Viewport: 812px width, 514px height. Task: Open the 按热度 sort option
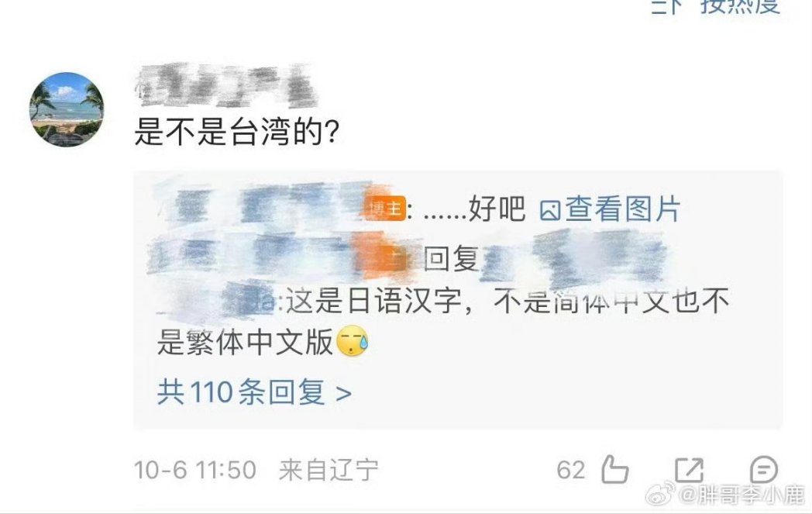pyautogui.click(x=741, y=6)
